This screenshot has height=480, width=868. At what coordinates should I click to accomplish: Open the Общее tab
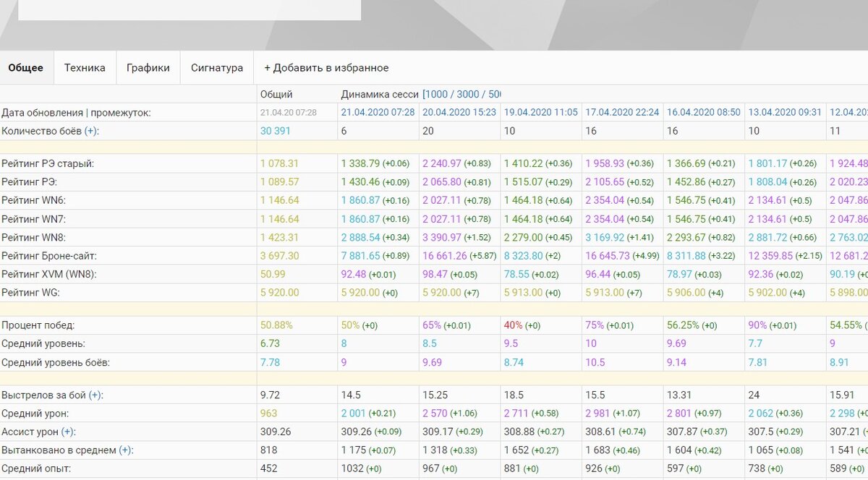[26, 68]
